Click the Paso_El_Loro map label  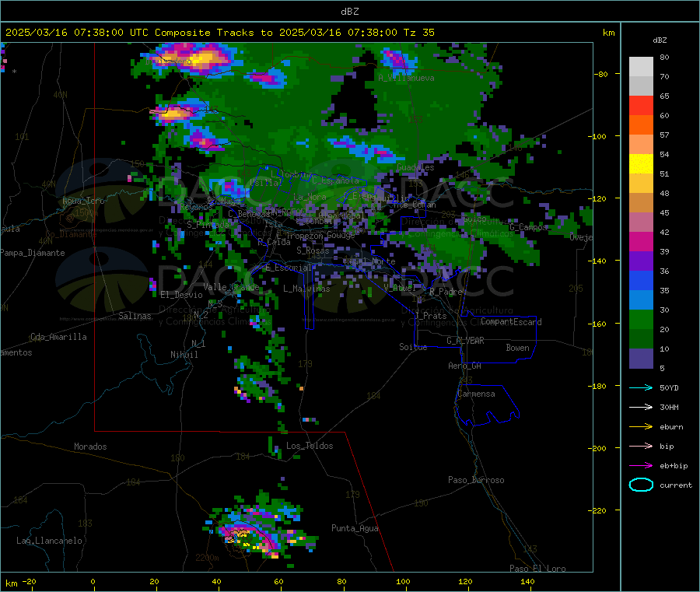coord(537,569)
